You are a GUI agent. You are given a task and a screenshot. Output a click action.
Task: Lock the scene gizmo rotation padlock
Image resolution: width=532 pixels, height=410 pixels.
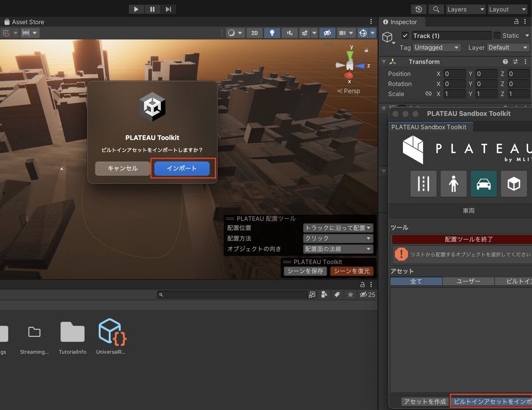(366, 50)
